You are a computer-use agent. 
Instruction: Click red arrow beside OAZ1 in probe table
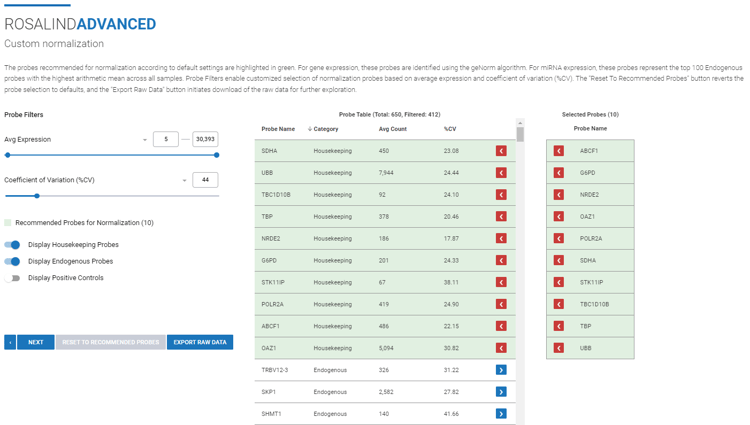tap(501, 348)
